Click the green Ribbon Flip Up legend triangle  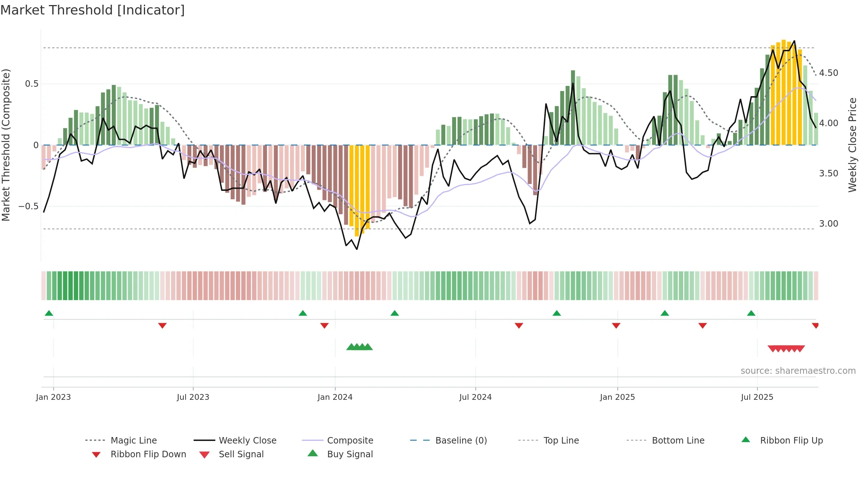tap(746, 440)
